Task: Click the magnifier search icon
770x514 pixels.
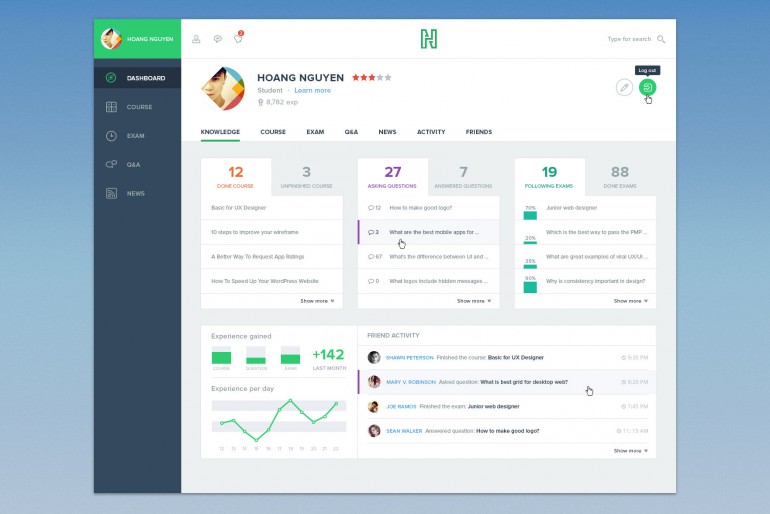Action: pos(661,39)
